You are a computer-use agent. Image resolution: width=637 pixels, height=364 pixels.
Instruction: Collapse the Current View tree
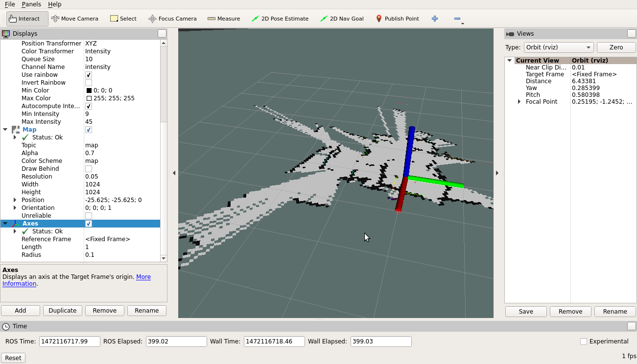tap(510, 61)
